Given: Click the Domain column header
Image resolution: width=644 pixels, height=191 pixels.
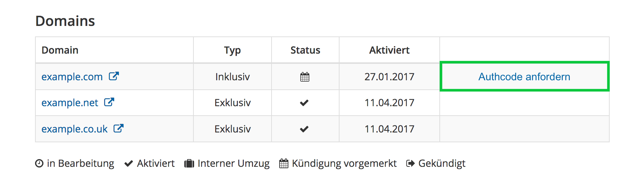Looking at the screenshot, I should [60, 50].
